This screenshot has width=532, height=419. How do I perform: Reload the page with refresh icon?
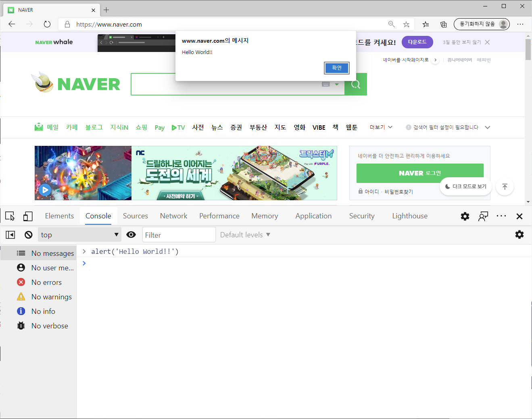pos(47,24)
